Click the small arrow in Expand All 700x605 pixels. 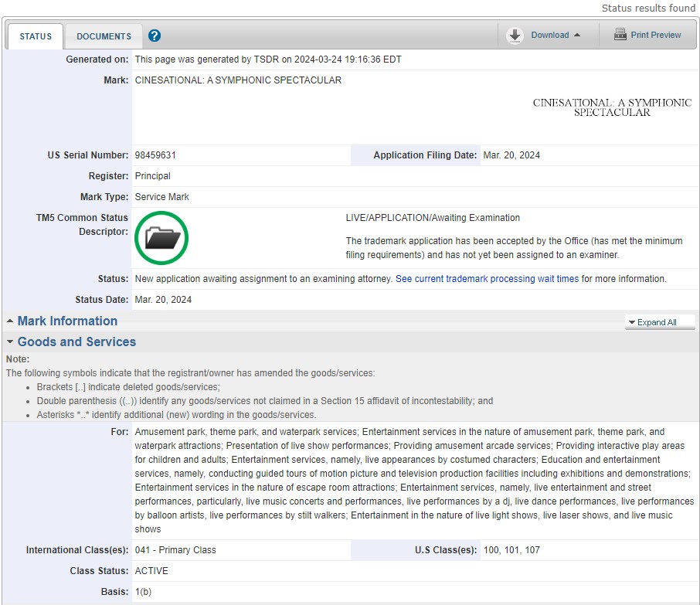(631, 323)
